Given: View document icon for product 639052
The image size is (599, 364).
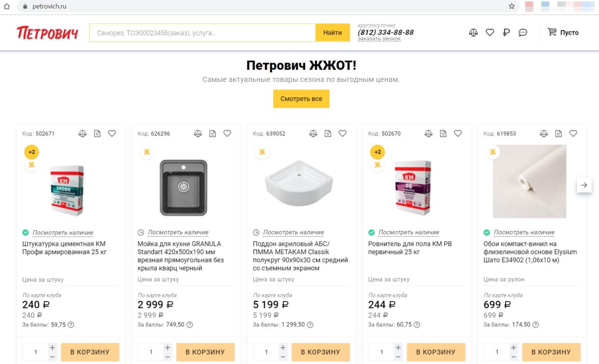Looking at the screenshot, I should 328,133.
